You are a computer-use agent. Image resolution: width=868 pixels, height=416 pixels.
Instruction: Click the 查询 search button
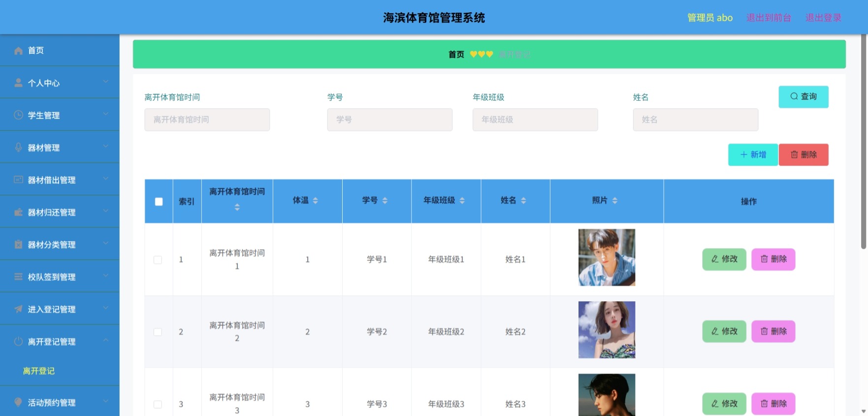tap(804, 97)
